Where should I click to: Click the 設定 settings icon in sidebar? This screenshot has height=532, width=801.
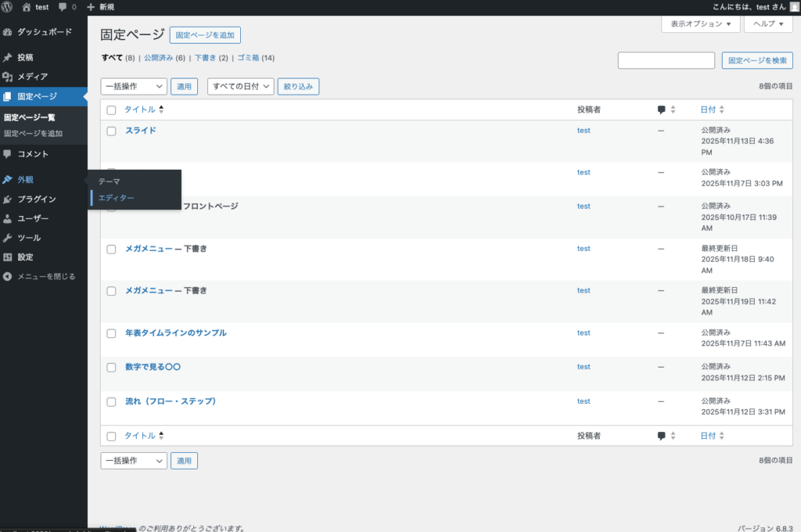[x=8, y=257]
